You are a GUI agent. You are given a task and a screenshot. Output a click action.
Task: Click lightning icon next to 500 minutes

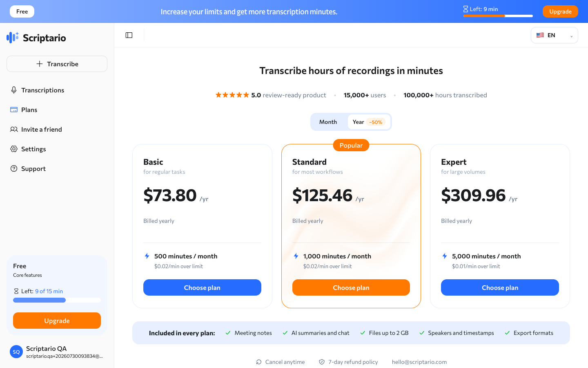click(x=147, y=256)
